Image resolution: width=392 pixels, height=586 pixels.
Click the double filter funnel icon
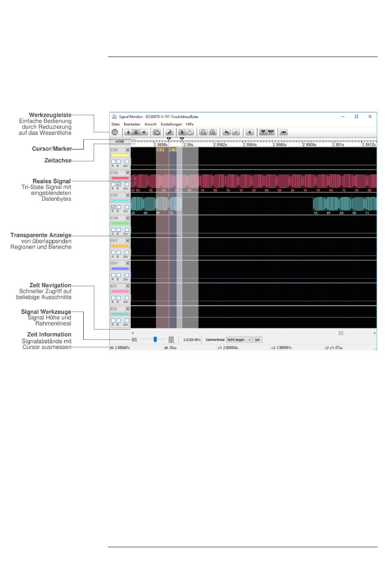pyautogui.click(x=271, y=132)
